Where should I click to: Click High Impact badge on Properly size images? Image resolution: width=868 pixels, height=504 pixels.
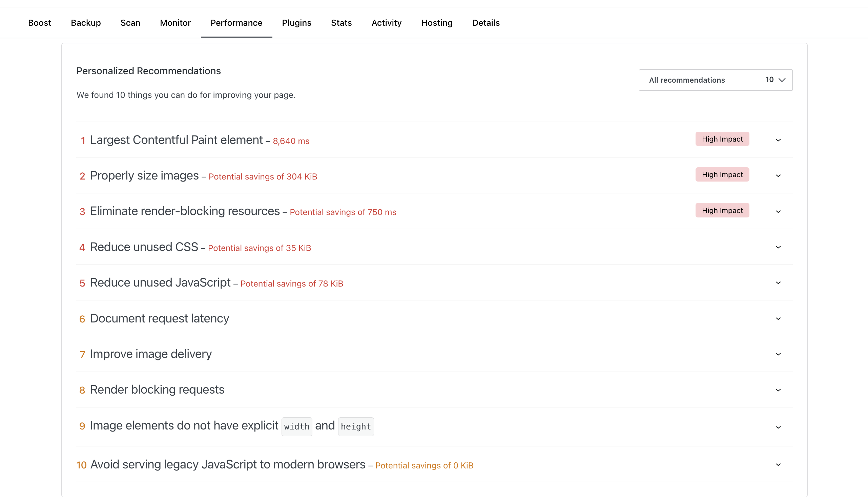point(722,175)
